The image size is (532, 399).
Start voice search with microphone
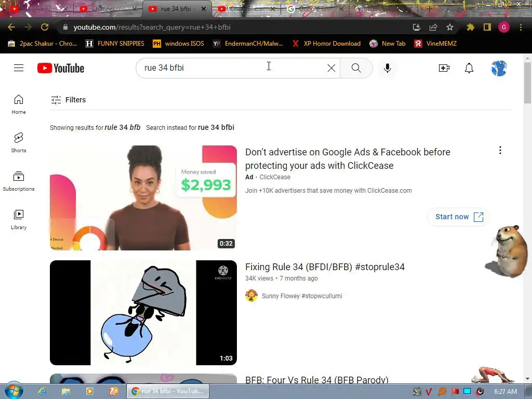(x=388, y=68)
